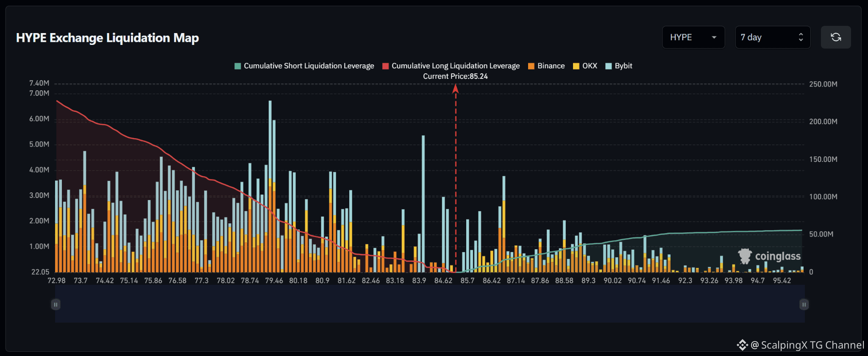
Task: Click the red current price arrow marker
Action: point(456,88)
